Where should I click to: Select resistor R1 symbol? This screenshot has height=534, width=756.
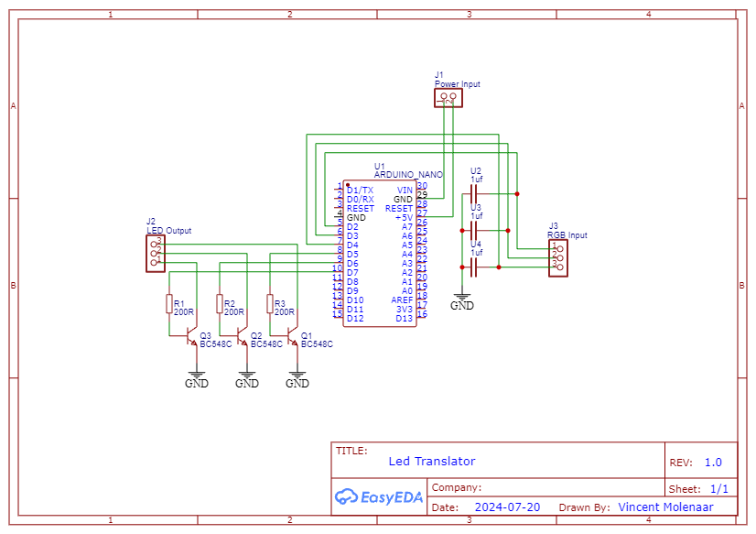point(169,304)
